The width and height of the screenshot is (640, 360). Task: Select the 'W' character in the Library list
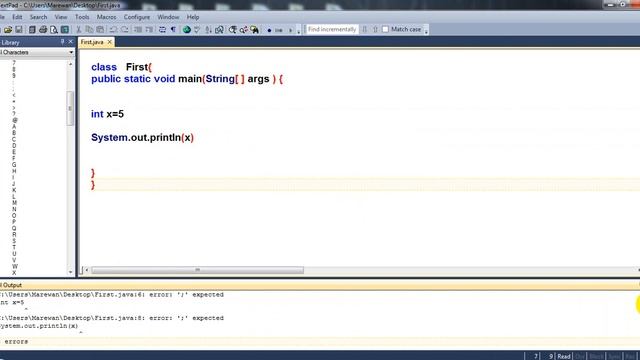(x=15, y=267)
